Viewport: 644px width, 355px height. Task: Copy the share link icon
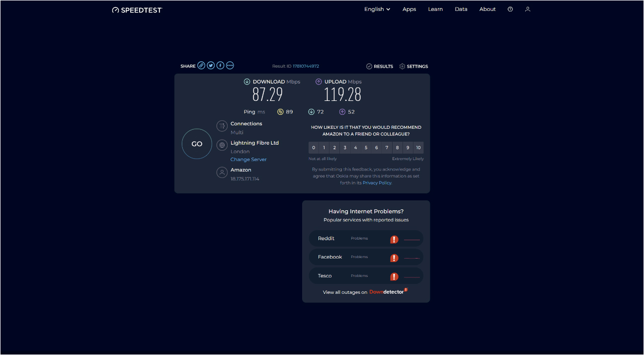coord(201,66)
